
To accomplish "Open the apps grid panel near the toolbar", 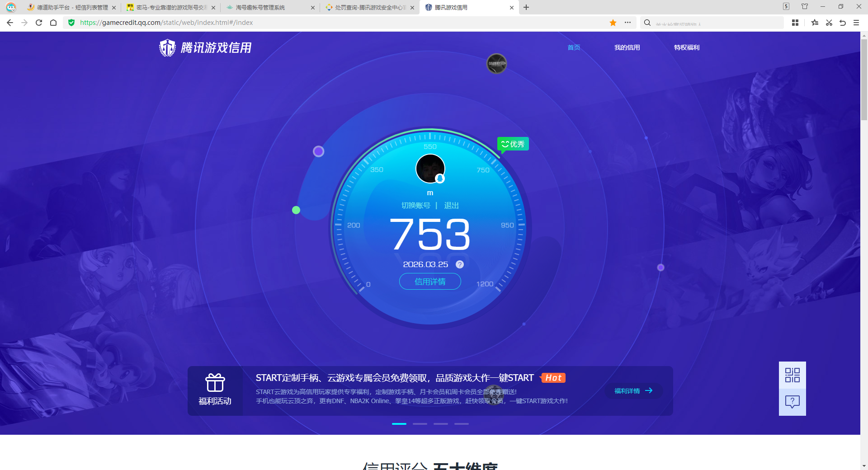I will point(795,23).
